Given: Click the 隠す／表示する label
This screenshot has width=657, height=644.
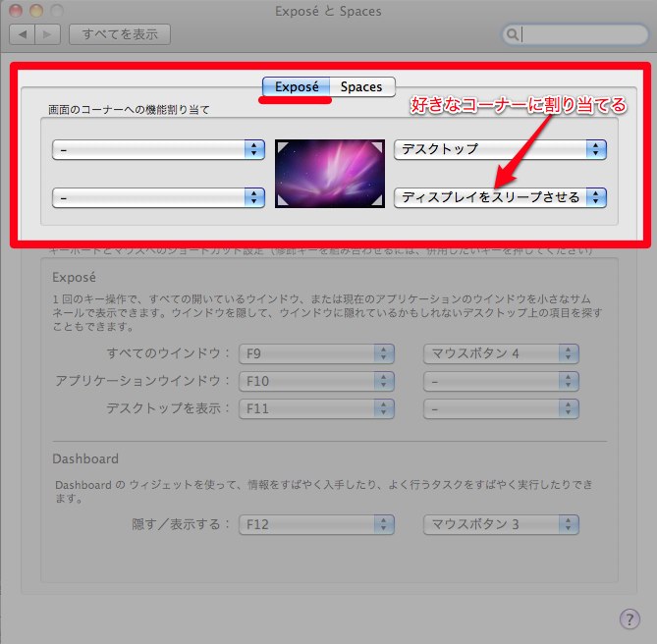Looking at the screenshot, I should tap(181, 524).
